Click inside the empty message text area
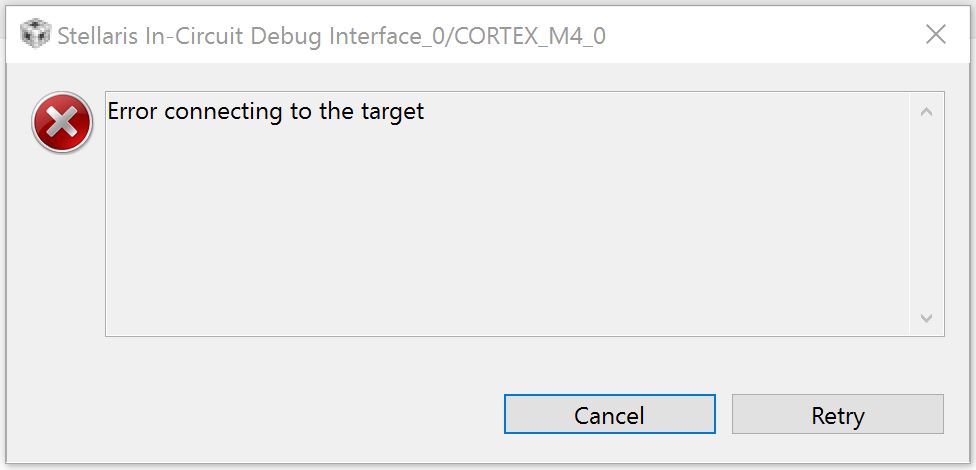 (500, 240)
